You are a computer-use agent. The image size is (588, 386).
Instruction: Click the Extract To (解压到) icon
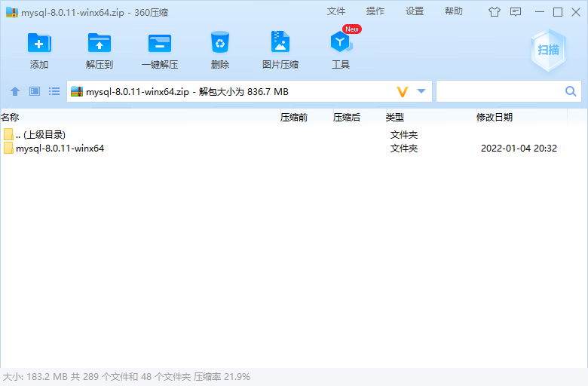pos(100,43)
